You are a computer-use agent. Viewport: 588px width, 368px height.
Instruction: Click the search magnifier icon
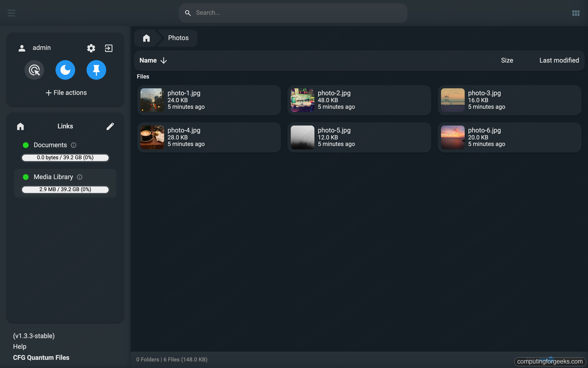click(x=188, y=13)
